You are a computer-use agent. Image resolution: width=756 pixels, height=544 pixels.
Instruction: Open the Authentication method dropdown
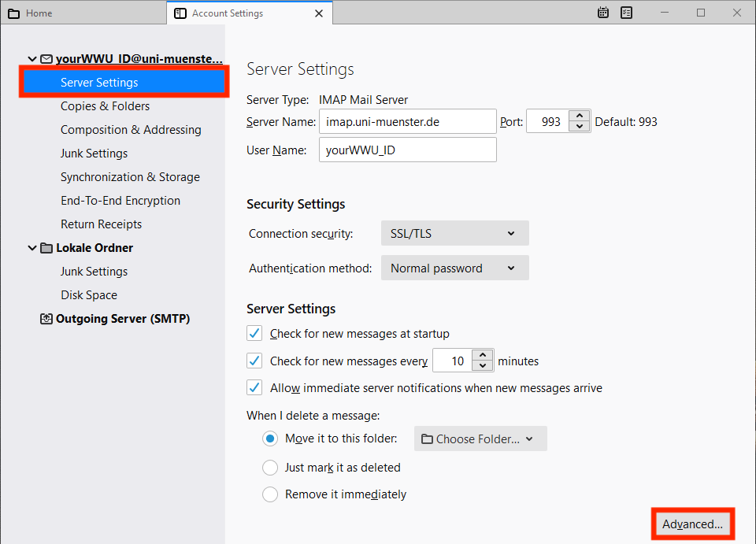click(x=454, y=268)
